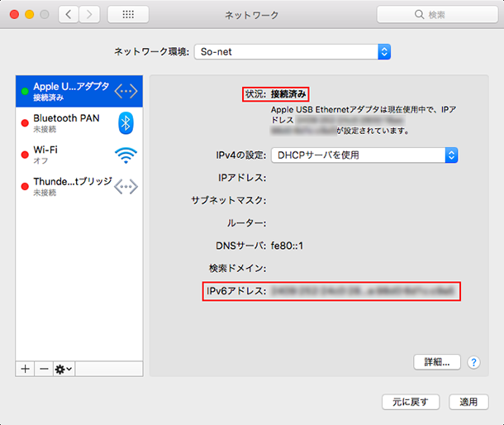504x425 pixels.
Task: Open the gear action menu
Action: [x=64, y=368]
